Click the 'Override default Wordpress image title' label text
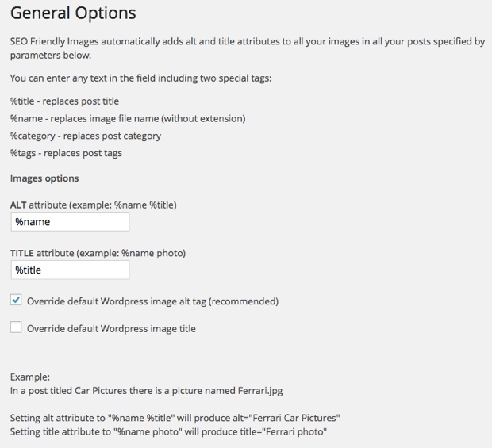 point(111,328)
